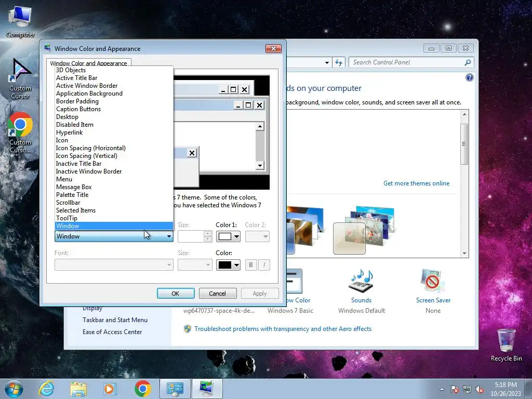Click the search magnifier in Control Panel
This screenshot has width=532, height=399.
pos(468,62)
